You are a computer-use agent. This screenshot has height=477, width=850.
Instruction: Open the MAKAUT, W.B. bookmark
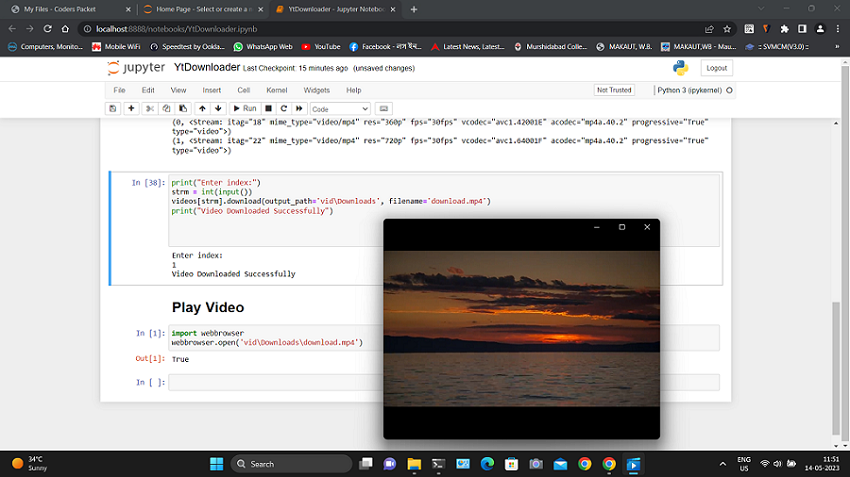[x=624, y=47]
